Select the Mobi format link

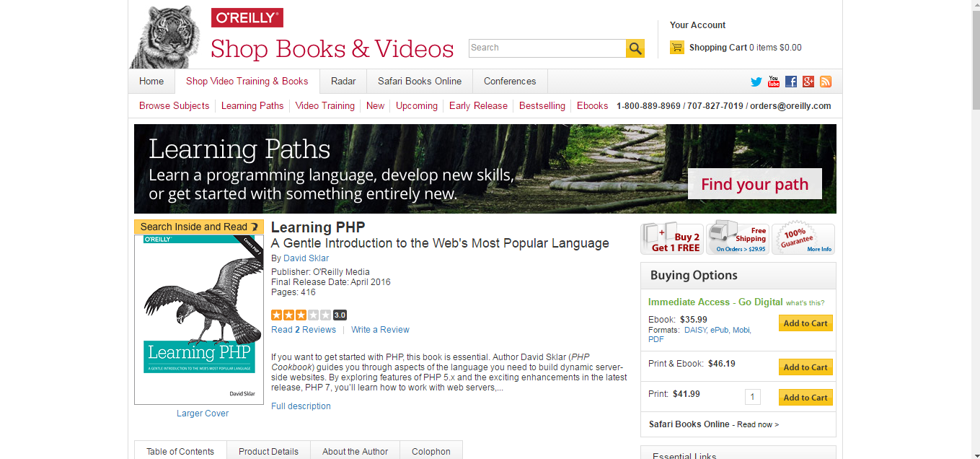(x=741, y=330)
